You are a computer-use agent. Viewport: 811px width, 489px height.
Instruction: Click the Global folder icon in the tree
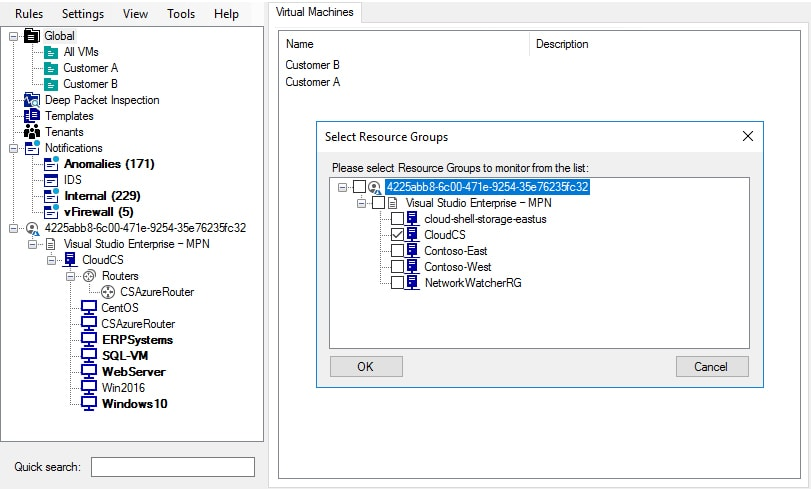point(32,36)
